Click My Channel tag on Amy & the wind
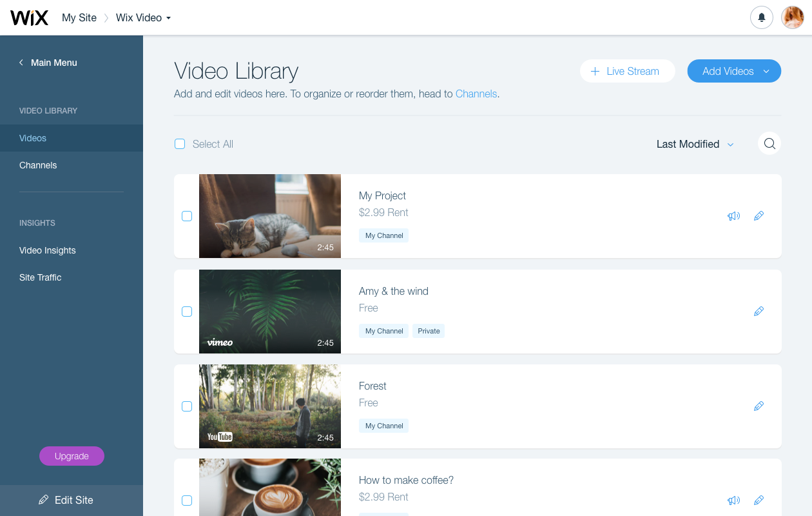Screen dimensions: 812x516 click(x=384, y=331)
